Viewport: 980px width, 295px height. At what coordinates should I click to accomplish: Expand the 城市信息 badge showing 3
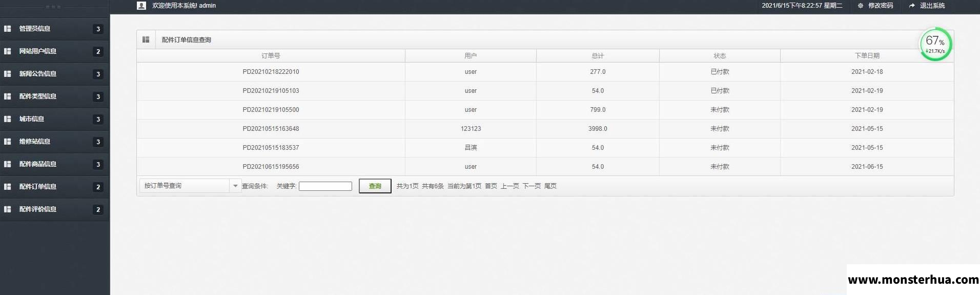98,120
